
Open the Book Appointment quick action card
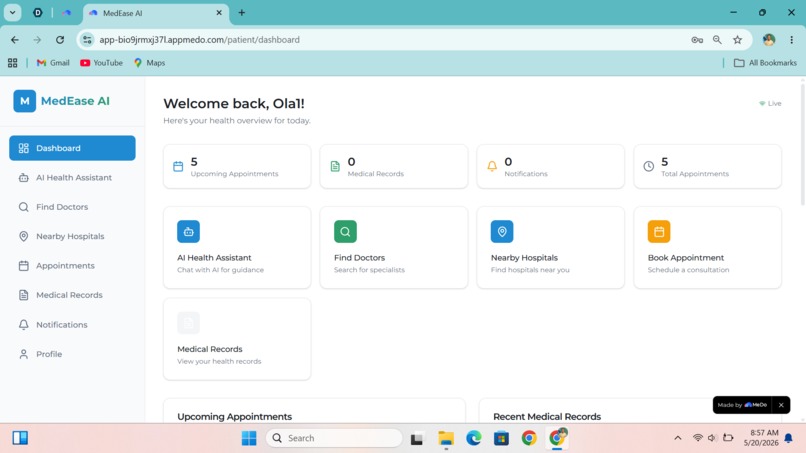pyautogui.click(x=707, y=247)
